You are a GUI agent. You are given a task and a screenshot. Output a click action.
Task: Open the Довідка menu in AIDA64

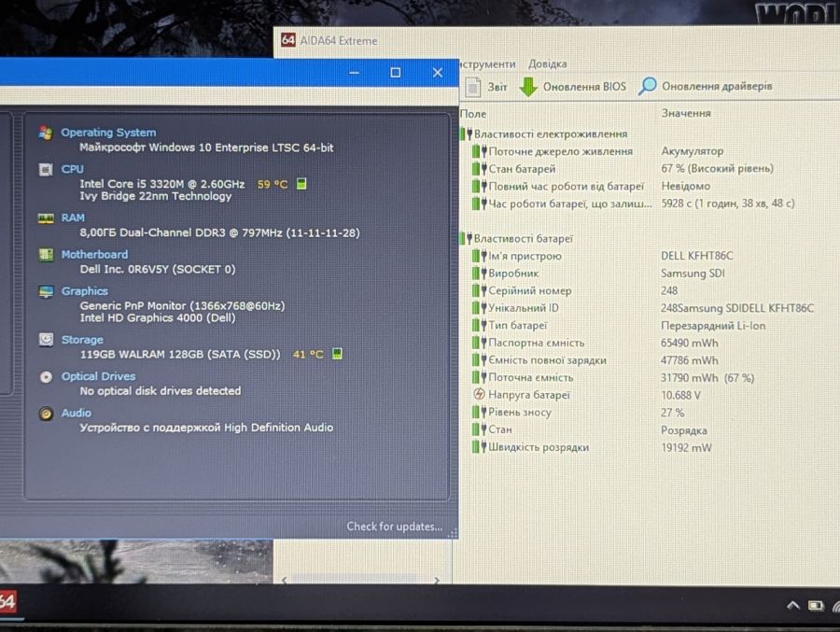tap(548, 63)
